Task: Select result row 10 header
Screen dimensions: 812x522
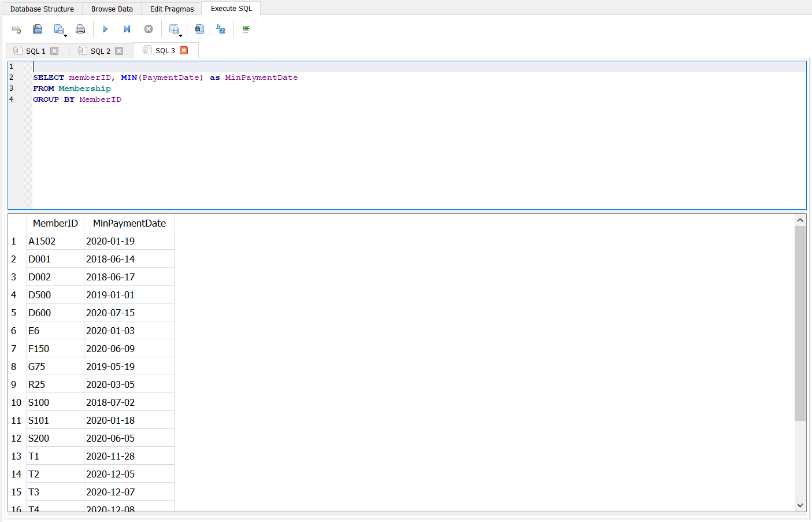Action: (x=17, y=402)
